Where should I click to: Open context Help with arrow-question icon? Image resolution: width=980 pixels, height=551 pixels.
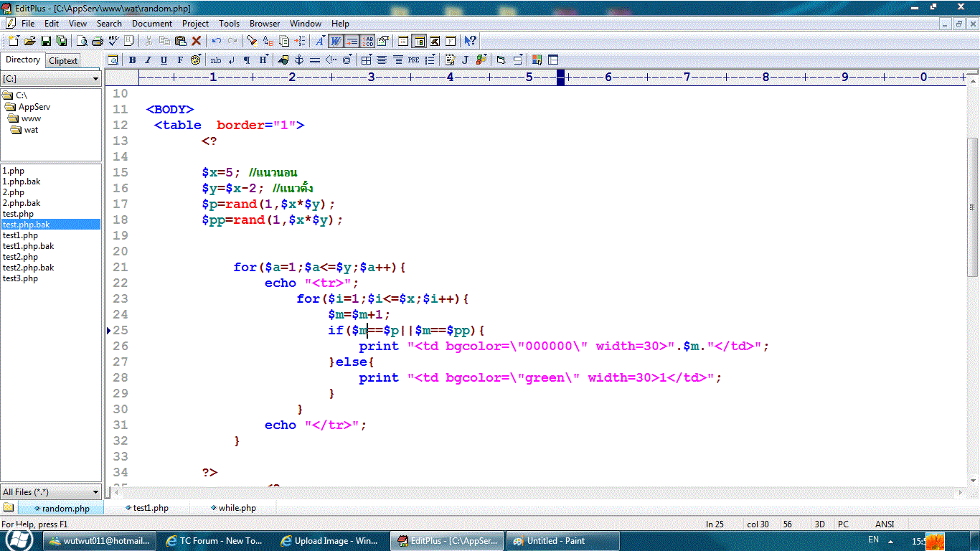(x=471, y=41)
